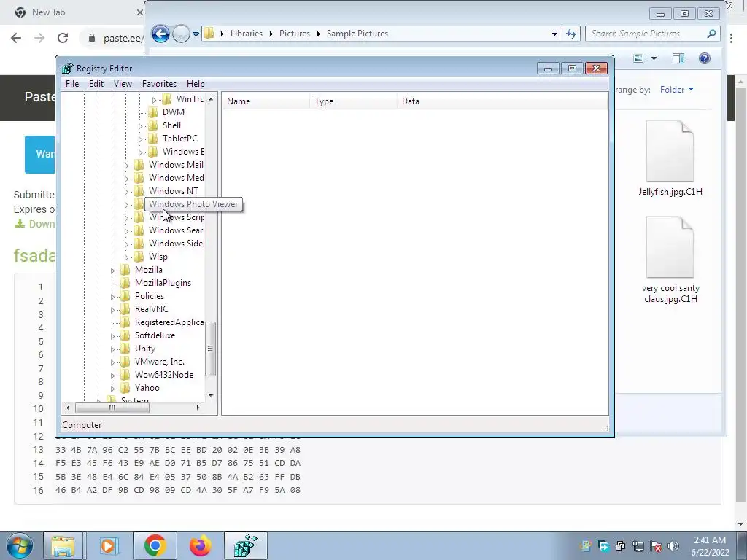Viewport: 747px width, 560px height.
Task: Expand the Yahoo registry key
Action: pyautogui.click(x=113, y=389)
